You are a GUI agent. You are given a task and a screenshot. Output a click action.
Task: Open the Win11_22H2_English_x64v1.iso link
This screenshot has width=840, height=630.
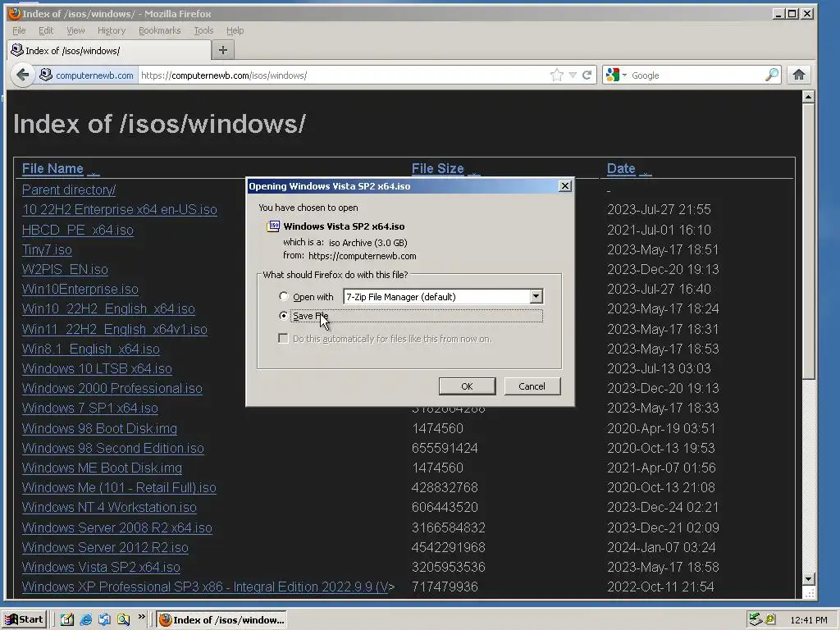[115, 330]
